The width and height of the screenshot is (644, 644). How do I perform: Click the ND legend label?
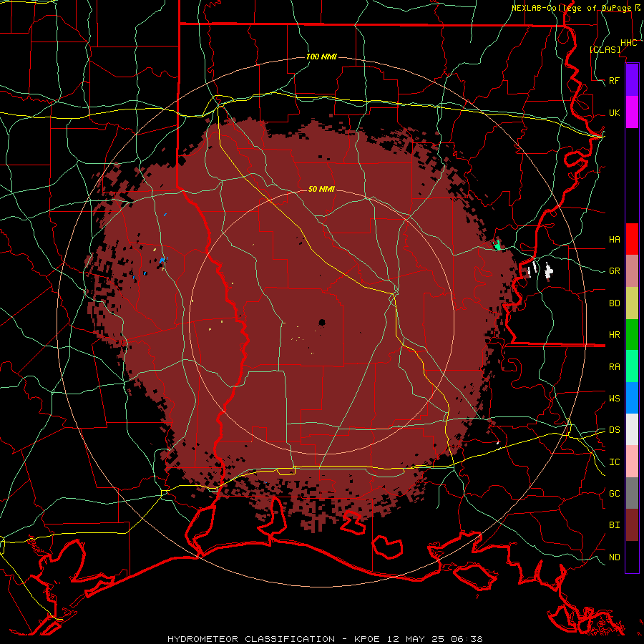coord(615,557)
